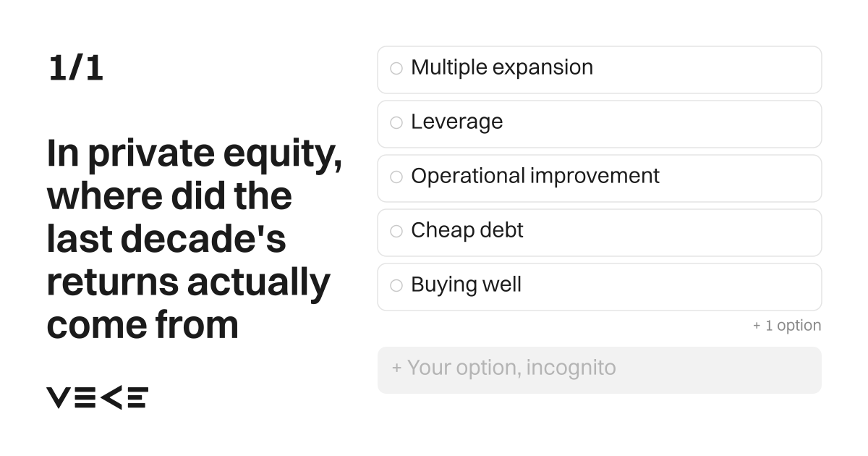
Task: Pick the Operational improvement radio circle
Action: tap(396, 177)
